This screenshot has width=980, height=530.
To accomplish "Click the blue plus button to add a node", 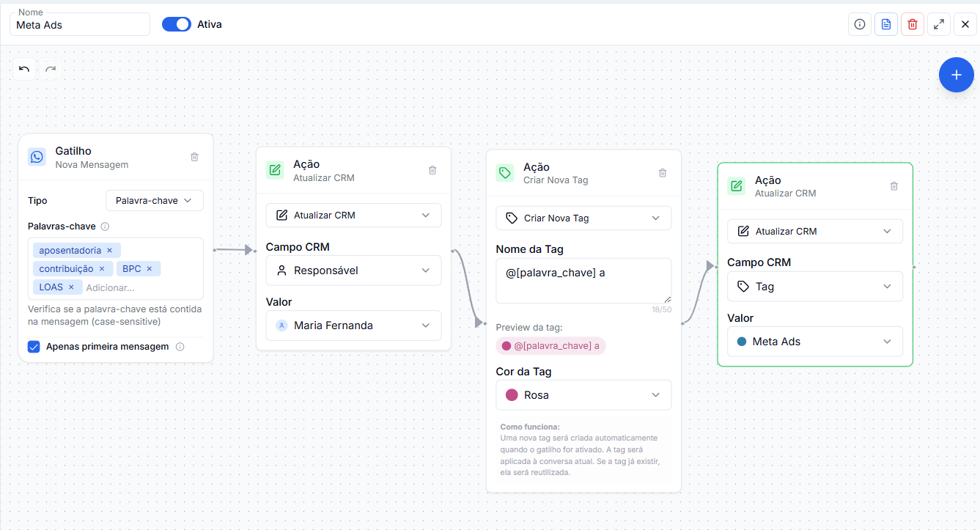I will [956, 74].
